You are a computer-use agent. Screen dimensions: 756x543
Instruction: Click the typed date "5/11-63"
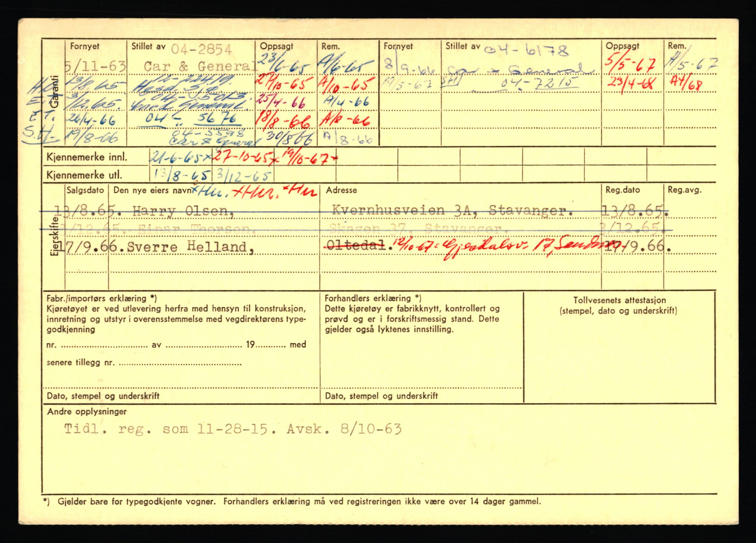pos(95,66)
